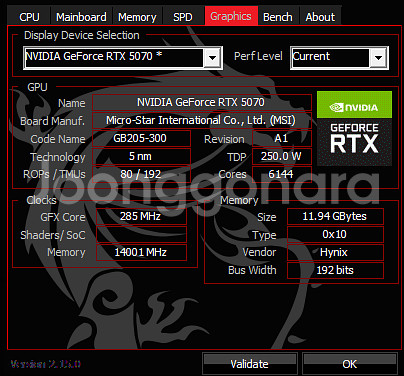Image resolution: width=404 pixels, height=376 pixels.
Task: Click the revision value A1
Action: coord(282,138)
